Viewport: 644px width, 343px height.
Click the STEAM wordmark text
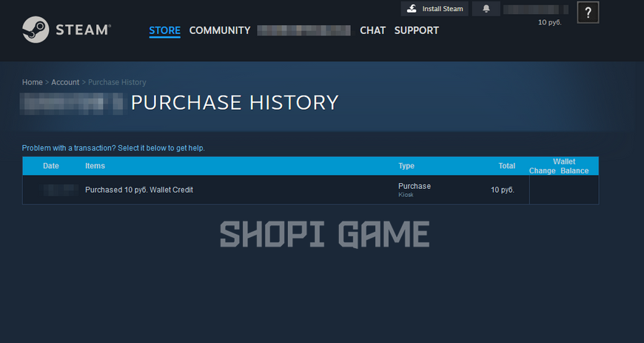(83, 30)
